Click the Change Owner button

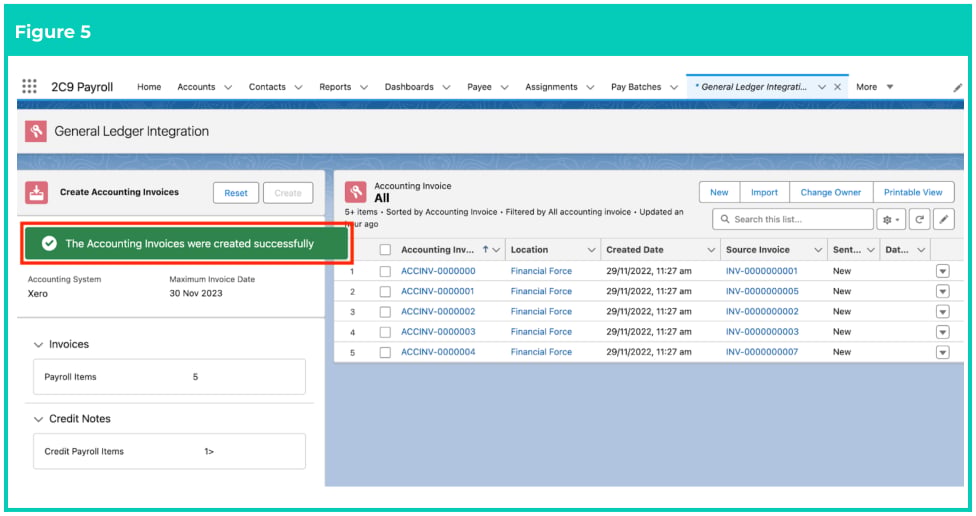tap(830, 192)
